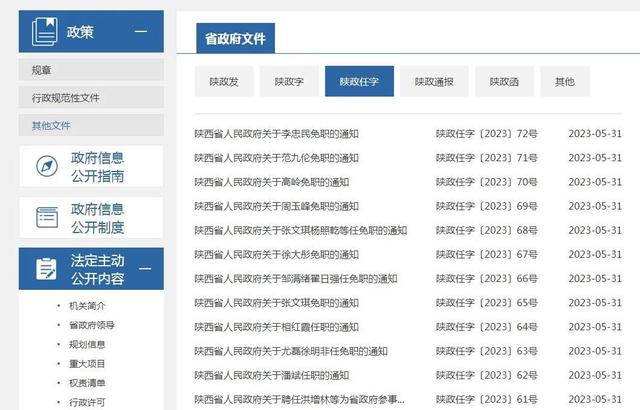Open the 省政府领导 link
This screenshot has width=640, height=410.
coord(91,325)
